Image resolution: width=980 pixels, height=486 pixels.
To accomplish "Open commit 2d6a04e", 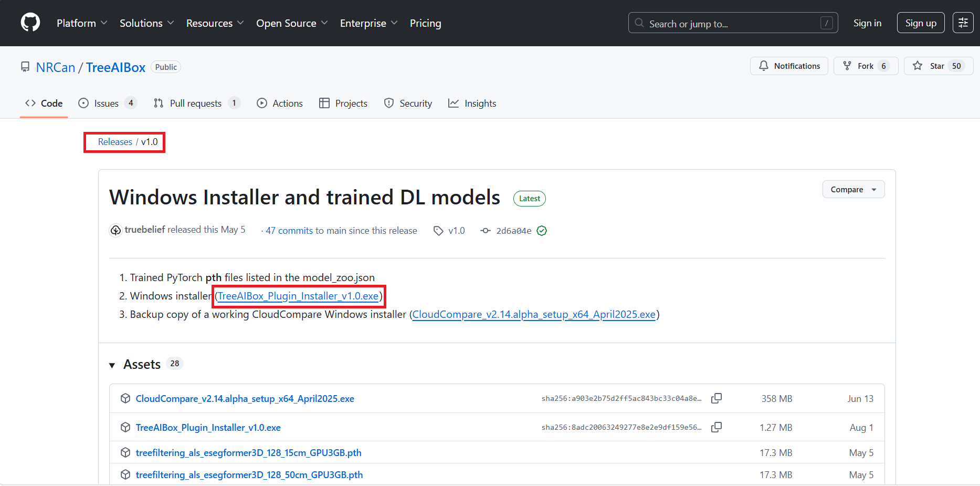I will click(514, 231).
